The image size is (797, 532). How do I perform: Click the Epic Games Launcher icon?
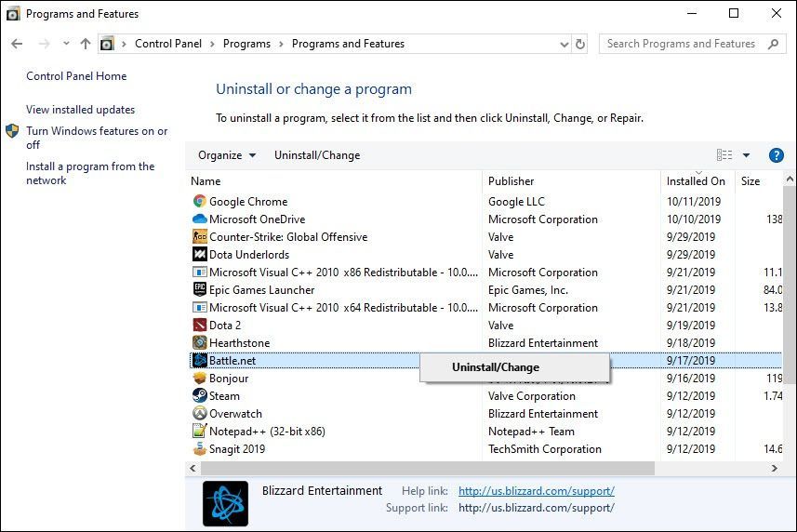pyautogui.click(x=200, y=289)
